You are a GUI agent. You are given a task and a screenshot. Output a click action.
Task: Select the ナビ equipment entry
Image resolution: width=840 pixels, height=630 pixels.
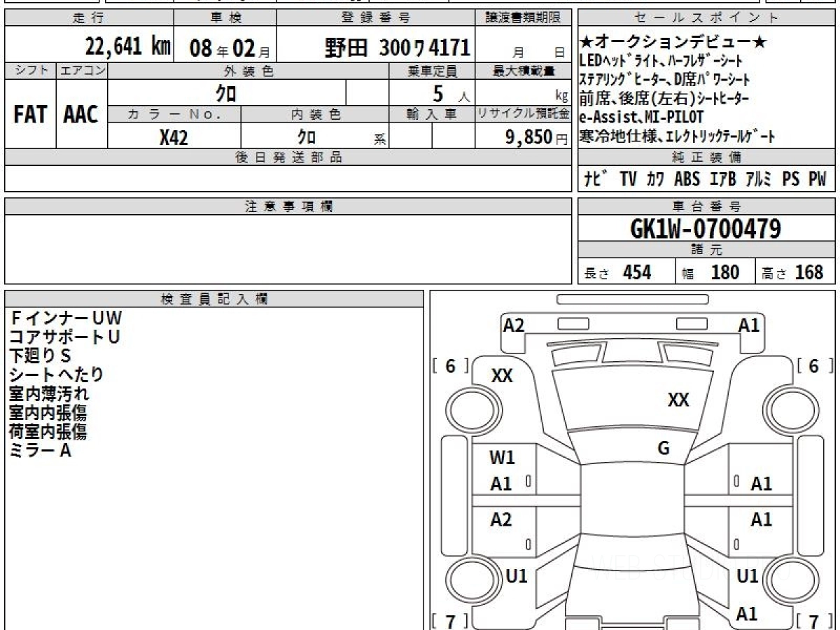(x=595, y=179)
